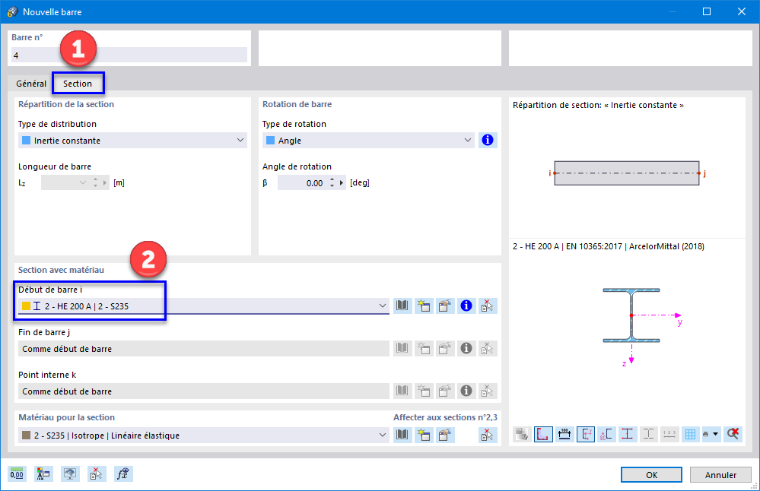Reset preview zoom with magnifier red-X icon
Screen dimensions: 760x491
[x=733, y=434]
